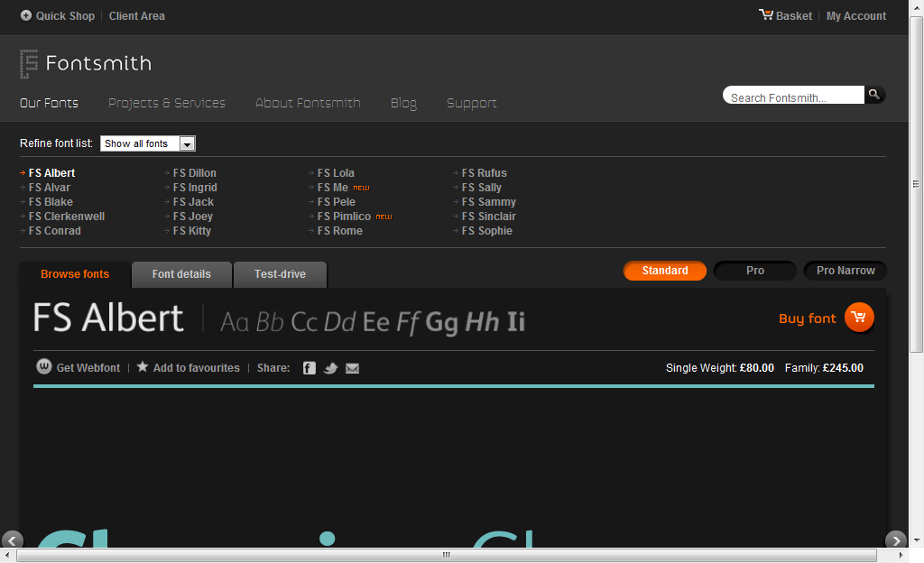This screenshot has height=563, width=924.
Task: Click the vertical scrollbar down arrow
Action: point(916,540)
